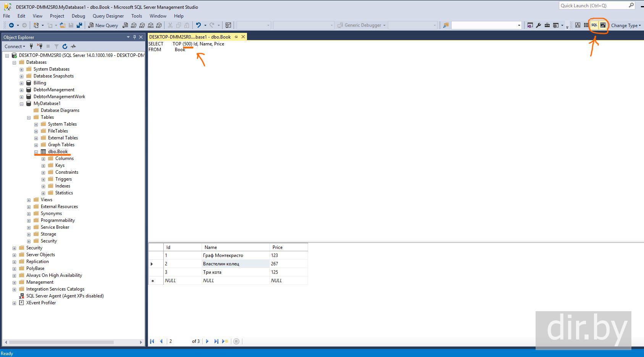Open the Undo history dropdown arrow

[205, 25]
